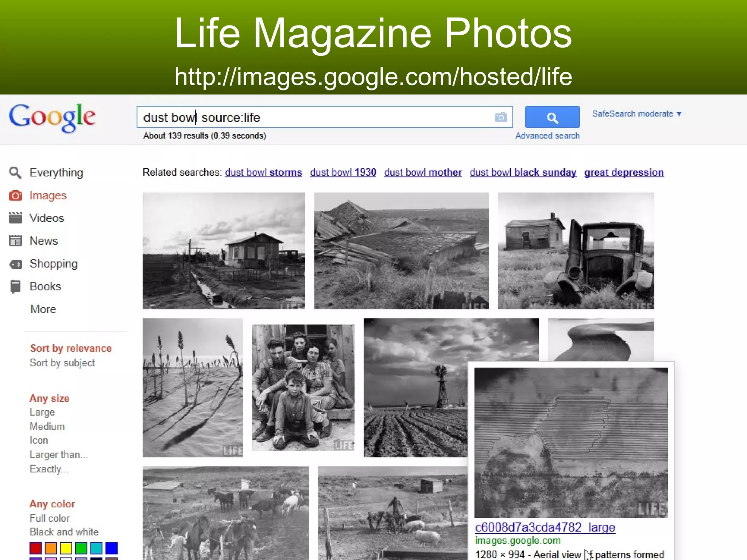The image size is (747, 560).
Task: Open the farmhouse with ditch photo
Action: click(x=224, y=251)
